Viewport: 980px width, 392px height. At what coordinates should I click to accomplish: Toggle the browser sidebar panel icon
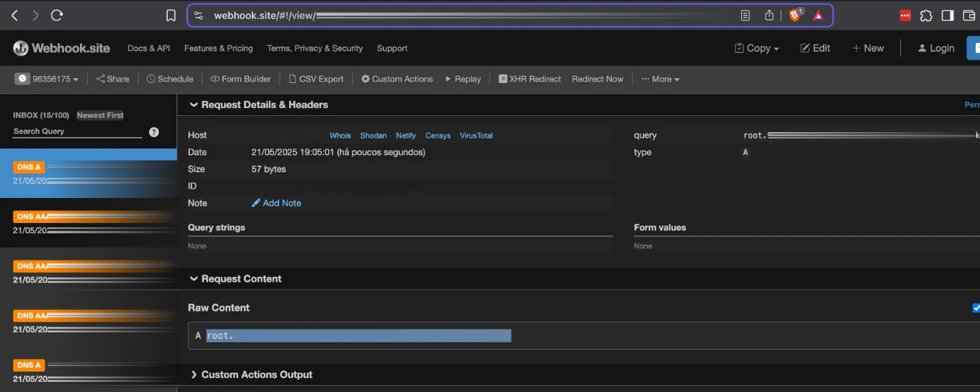pyautogui.click(x=948, y=16)
